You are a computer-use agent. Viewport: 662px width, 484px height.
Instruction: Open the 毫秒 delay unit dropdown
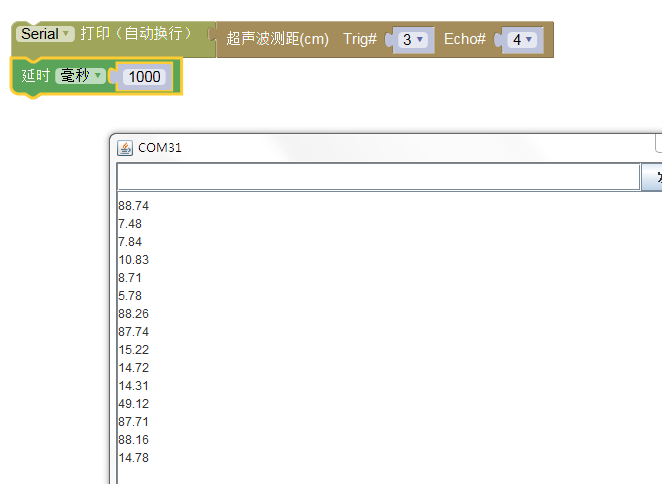(x=80, y=76)
